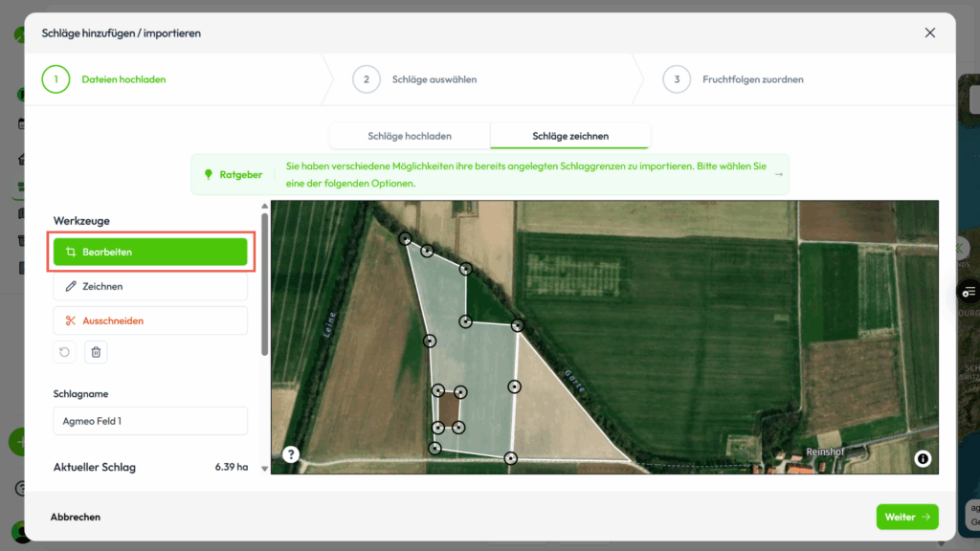Activate the Zeichnen pencil tool
The width and height of the screenshot is (980, 551).
click(150, 286)
